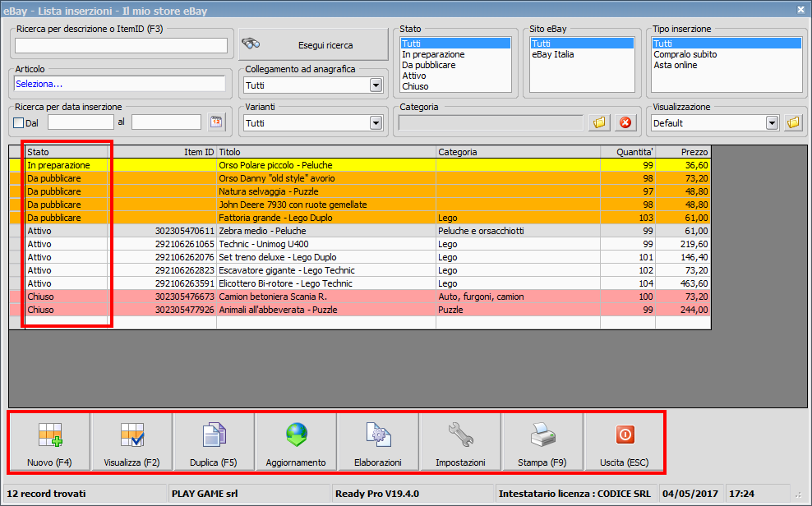The height and width of the screenshot is (506, 812).
Task: Click the Dal start date field
Action: (x=81, y=122)
